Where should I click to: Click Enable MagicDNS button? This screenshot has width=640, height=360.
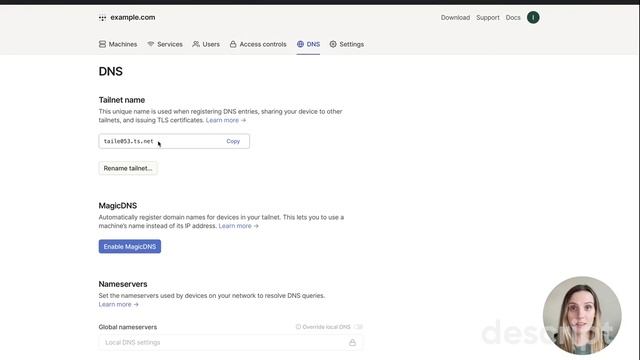130,247
